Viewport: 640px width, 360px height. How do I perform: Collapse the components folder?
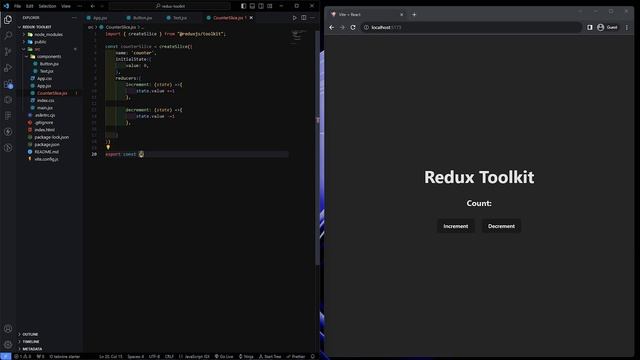[x=49, y=56]
